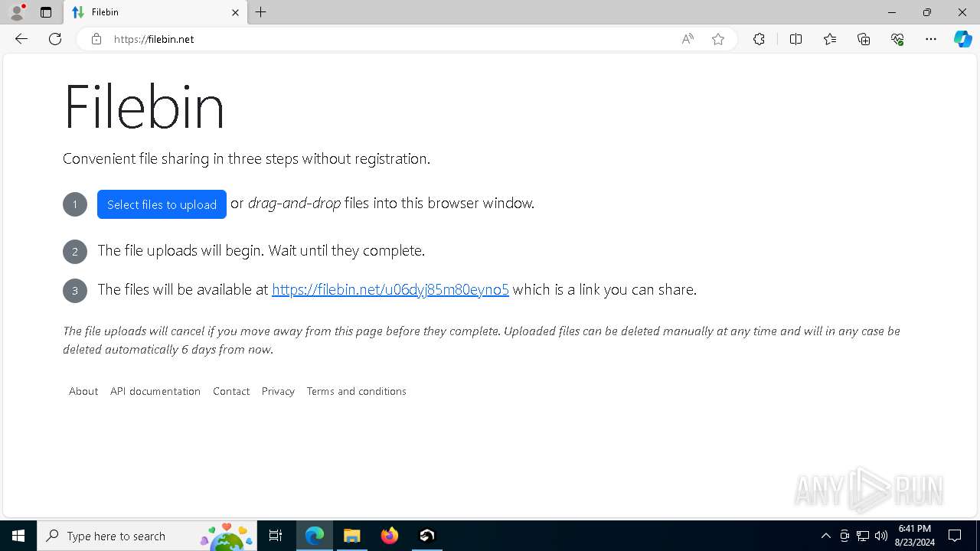Image resolution: width=980 pixels, height=551 pixels.
Task: Open Terms and conditions link
Action: 356,391
